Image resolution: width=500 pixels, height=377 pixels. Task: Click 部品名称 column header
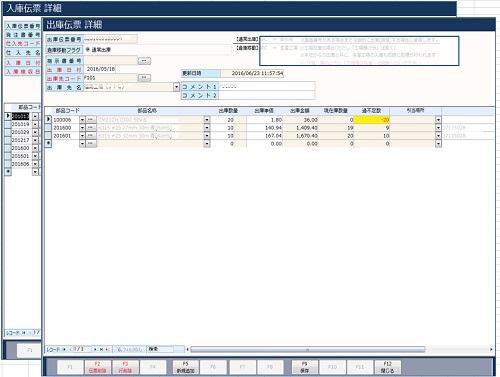coord(147,111)
